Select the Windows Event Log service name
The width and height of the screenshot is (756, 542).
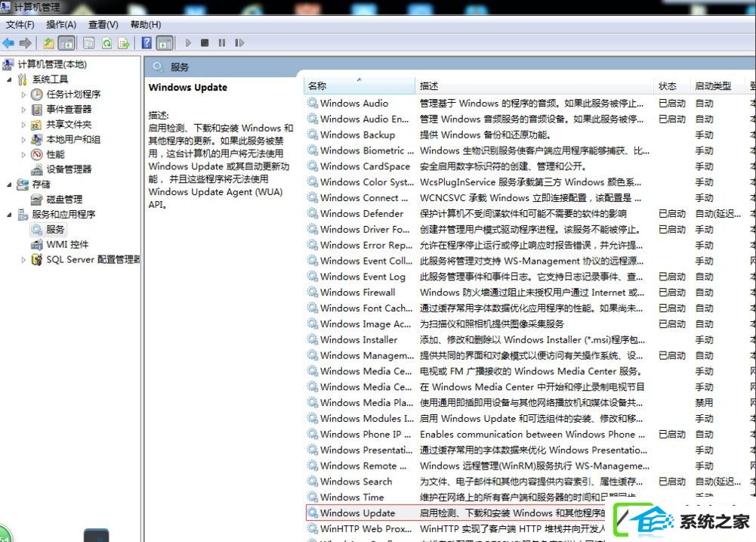click(x=363, y=277)
